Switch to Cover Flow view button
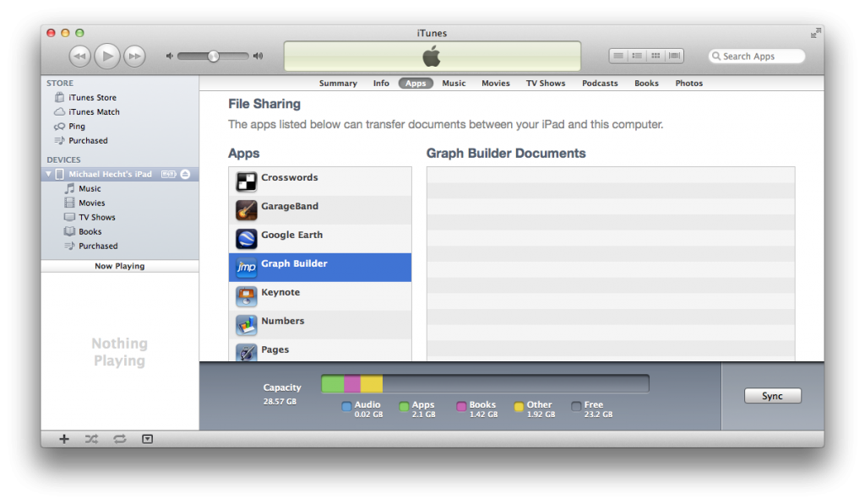 point(674,56)
